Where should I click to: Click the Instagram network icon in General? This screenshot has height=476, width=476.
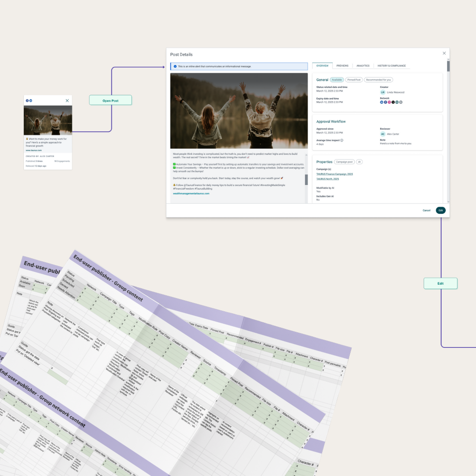[x=389, y=102]
